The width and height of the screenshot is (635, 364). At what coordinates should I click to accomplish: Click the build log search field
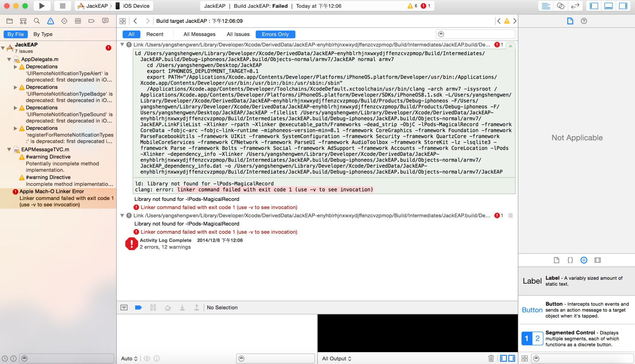[x=476, y=34]
